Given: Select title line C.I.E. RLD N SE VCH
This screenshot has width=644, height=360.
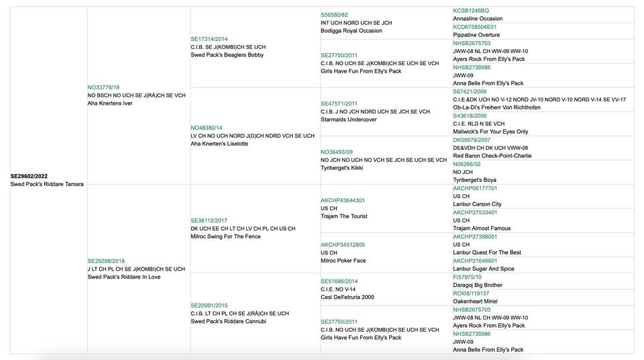Looking at the screenshot, I should point(479,124).
